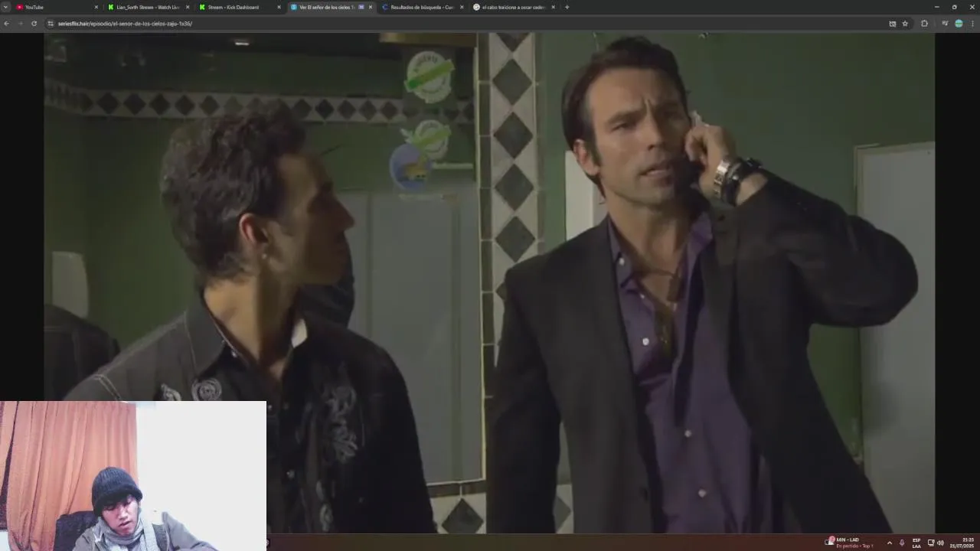This screenshot has height=551, width=980.
Task: Close the YouTube tab
Action: tap(96, 7)
